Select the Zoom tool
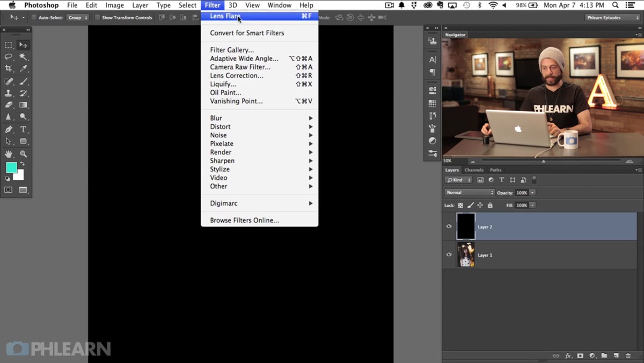 click(x=23, y=154)
